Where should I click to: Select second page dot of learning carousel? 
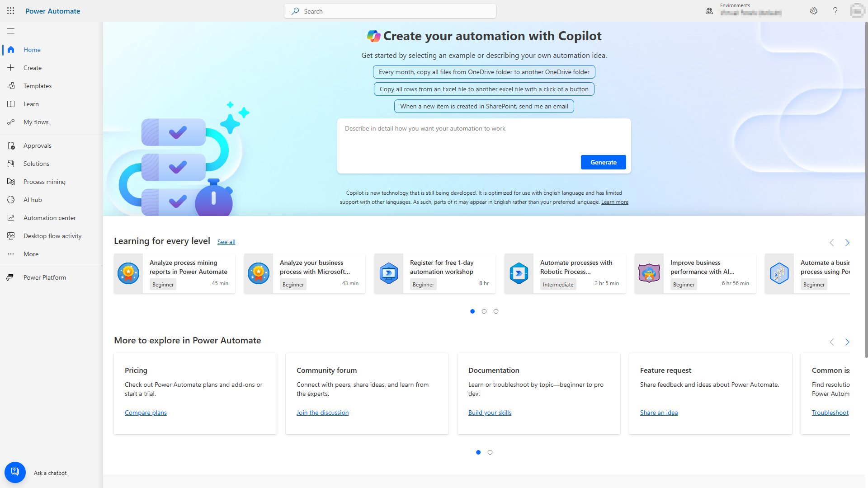(x=484, y=311)
